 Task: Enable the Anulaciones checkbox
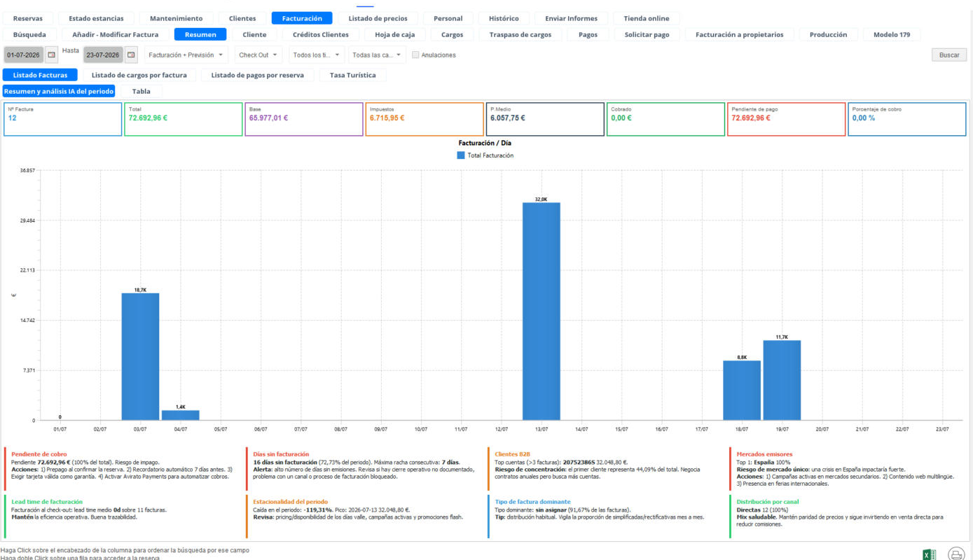415,55
